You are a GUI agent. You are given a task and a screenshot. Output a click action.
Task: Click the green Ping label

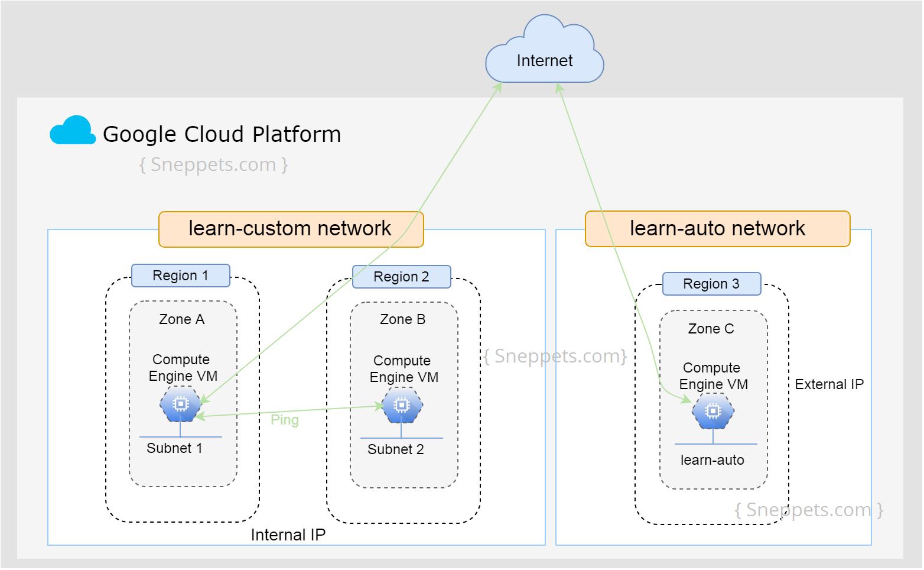[285, 420]
